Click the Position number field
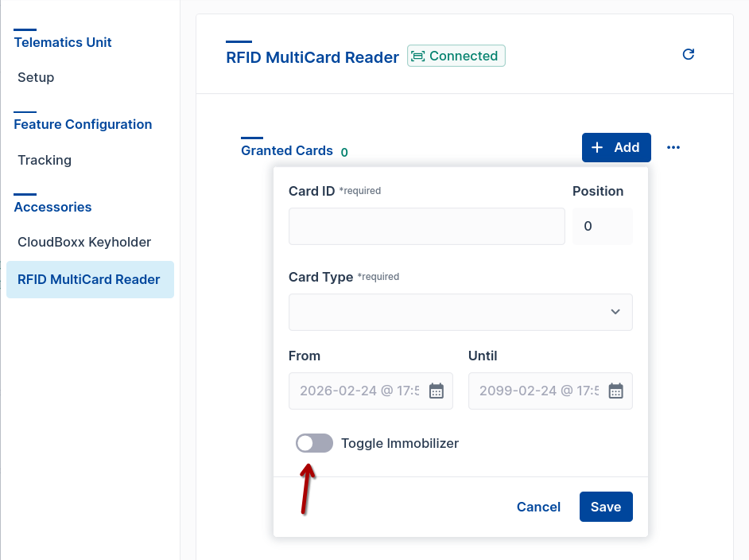 pos(603,226)
